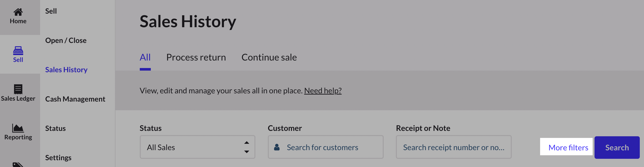
Task: Click the Home house icon
Action: 18,12
